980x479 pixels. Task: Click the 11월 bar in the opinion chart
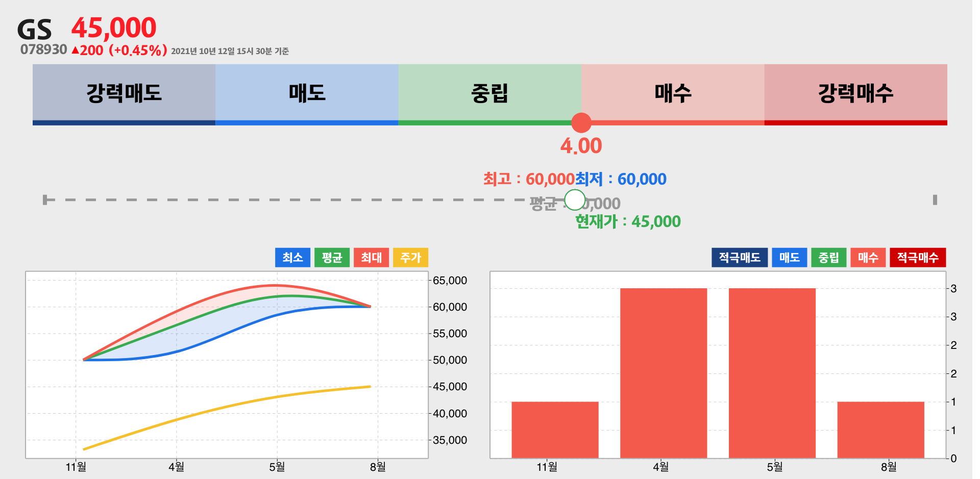(555, 430)
